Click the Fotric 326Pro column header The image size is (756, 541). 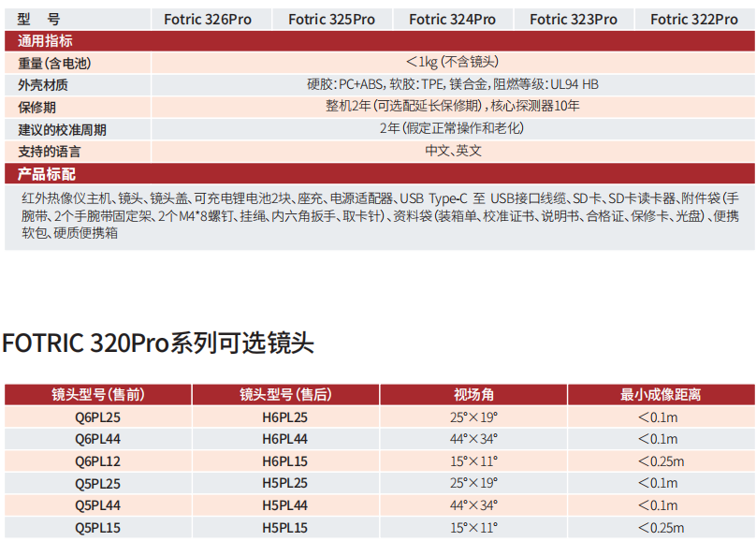click(x=208, y=19)
